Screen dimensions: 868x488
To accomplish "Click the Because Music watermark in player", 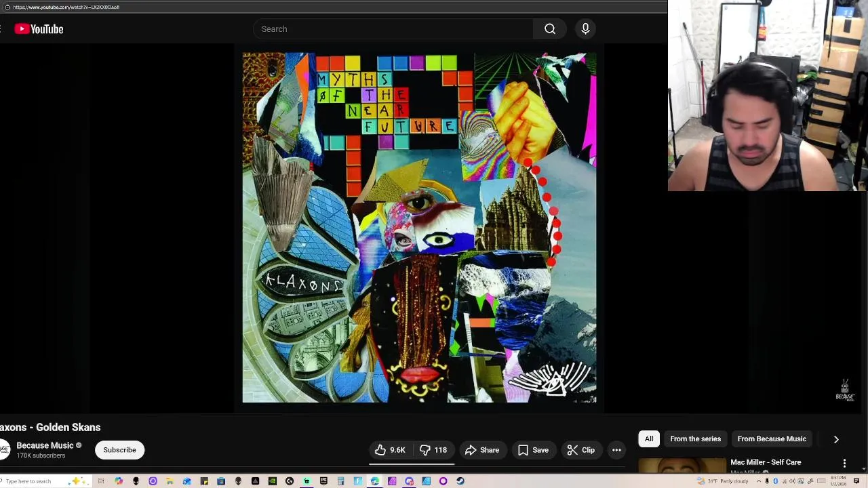I will tap(845, 390).
